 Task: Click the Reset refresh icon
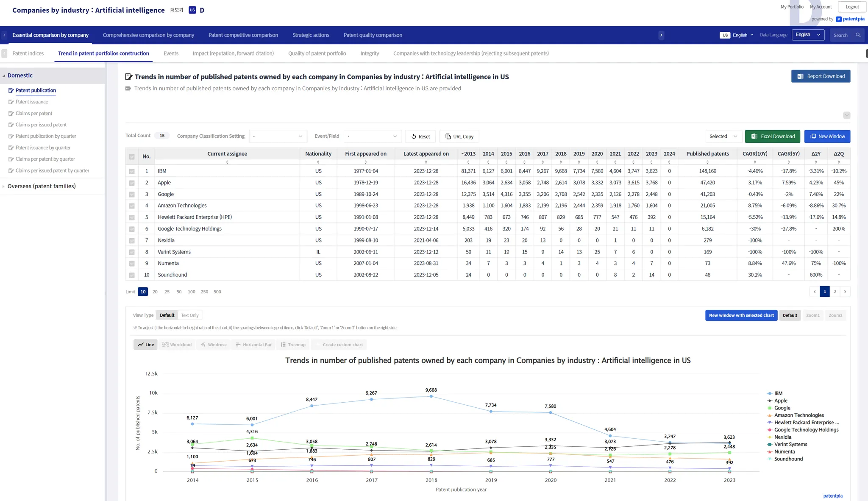pyautogui.click(x=414, y=136)
